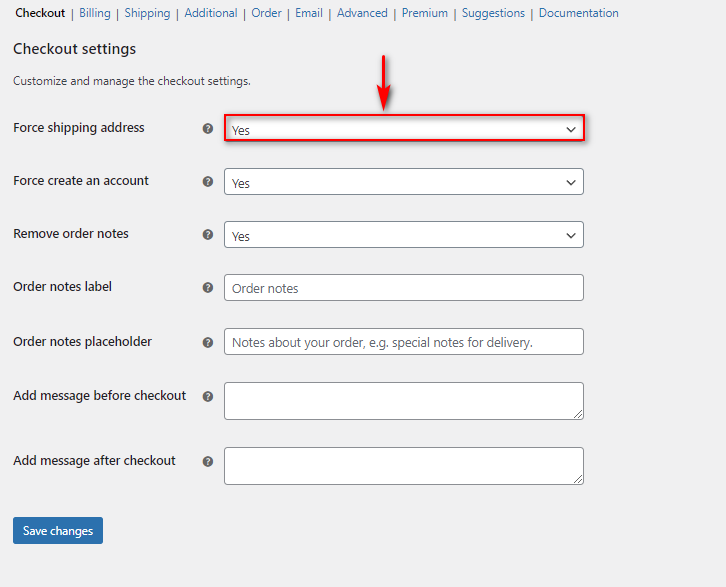Click help icon beside Force shipping address
The width and height of the screenshot is (726, 587).
208,129
